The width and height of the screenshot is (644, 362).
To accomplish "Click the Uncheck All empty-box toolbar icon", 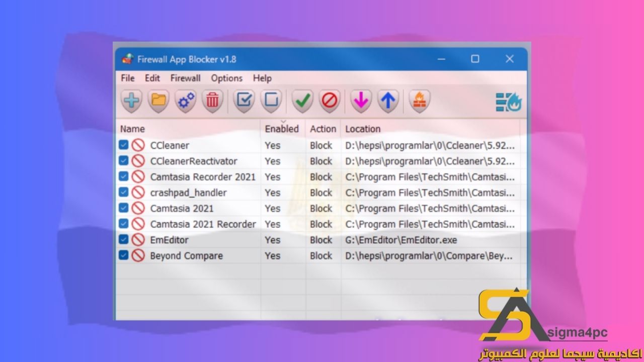I will [x=271, y=101].
